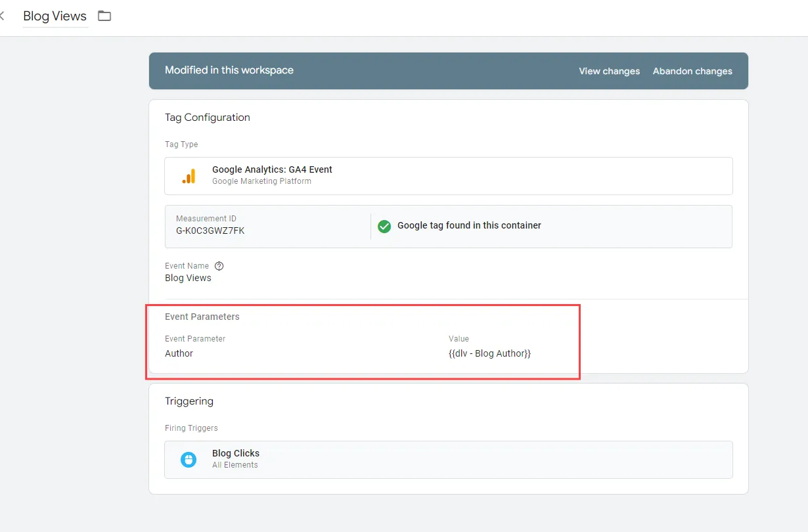Click the Firing Triggers label
The height and width of the screenshot is (532, 808).
[x=191, y=428]
